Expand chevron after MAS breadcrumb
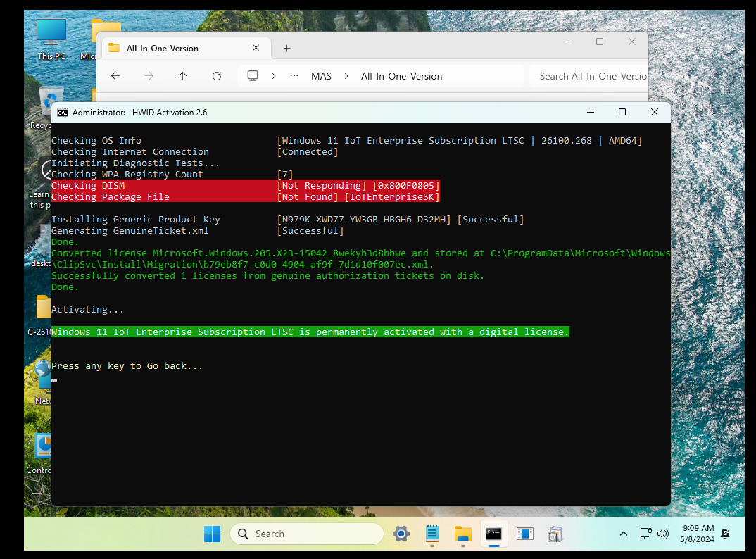756x559 pixels. (346, 76)
